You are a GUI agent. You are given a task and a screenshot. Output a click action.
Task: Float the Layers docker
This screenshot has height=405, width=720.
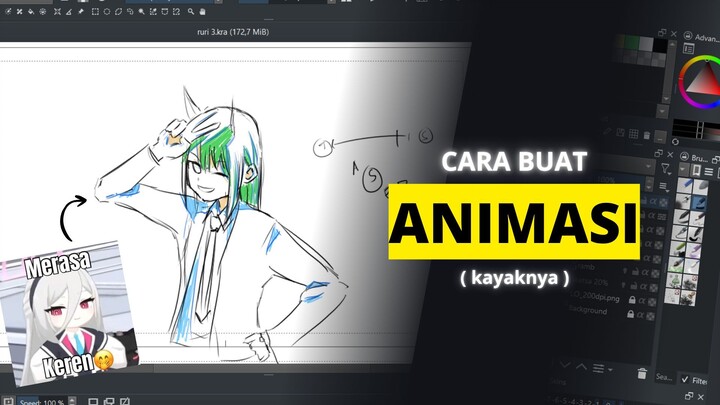pyautogui.click(x=658, y=153)
